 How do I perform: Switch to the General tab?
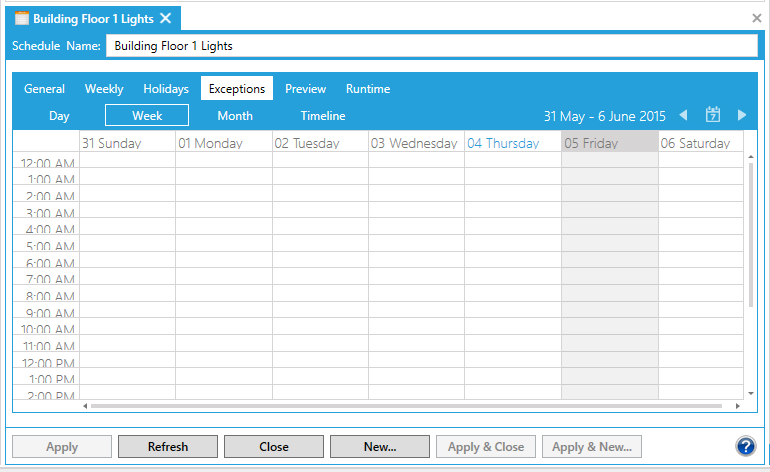pyautogui.click(x=45, y=89)
